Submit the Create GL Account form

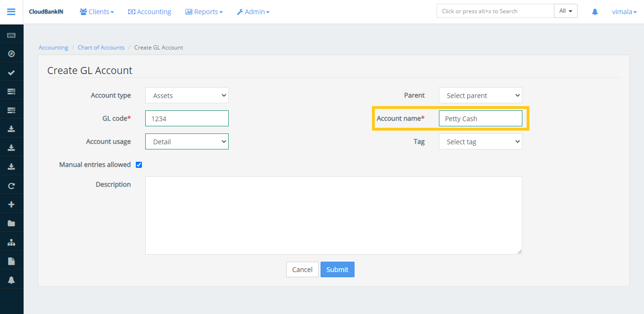(x=337, y=269)
